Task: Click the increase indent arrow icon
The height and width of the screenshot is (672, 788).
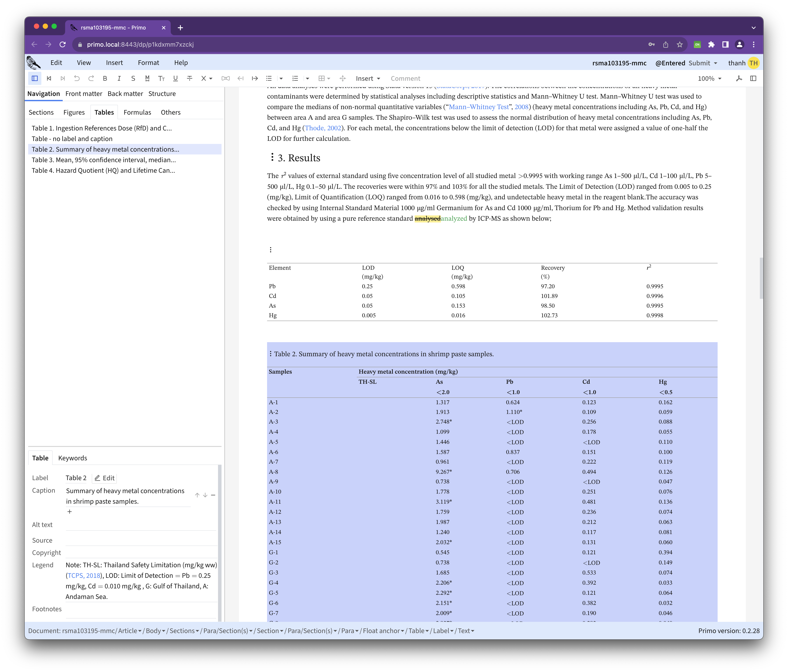Action: coord(255,78)
